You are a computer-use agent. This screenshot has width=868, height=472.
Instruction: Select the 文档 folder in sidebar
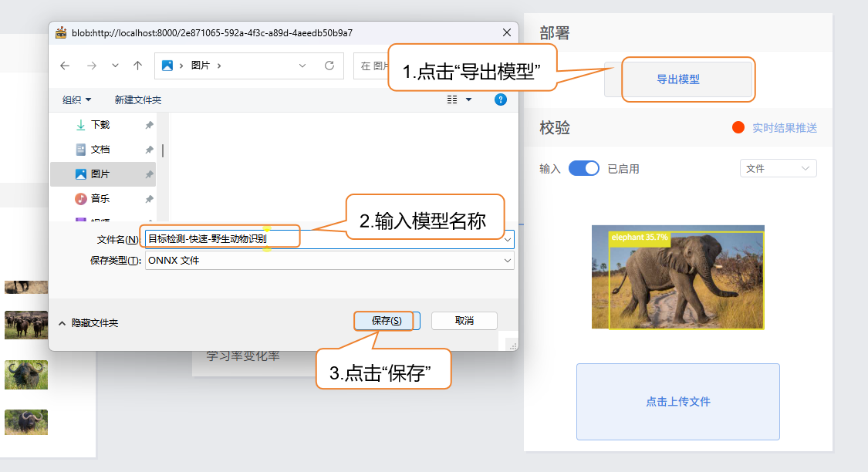[100, 150]
